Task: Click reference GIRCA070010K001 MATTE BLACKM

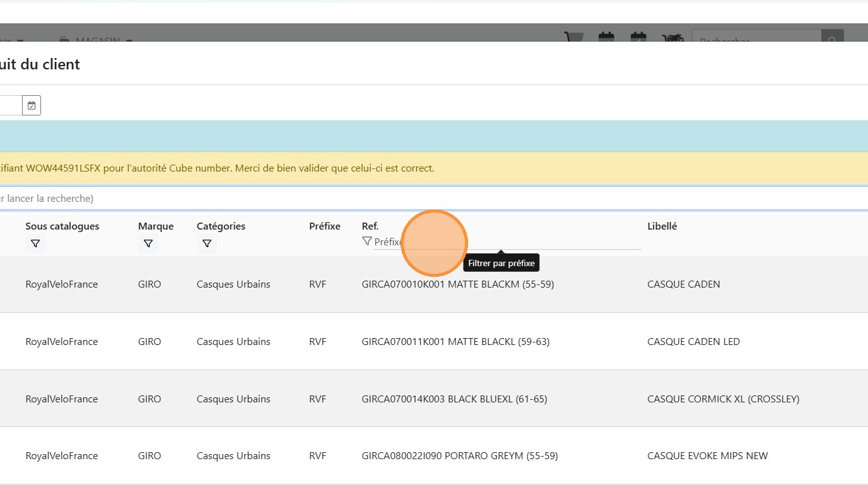Action: coord(457,284)
